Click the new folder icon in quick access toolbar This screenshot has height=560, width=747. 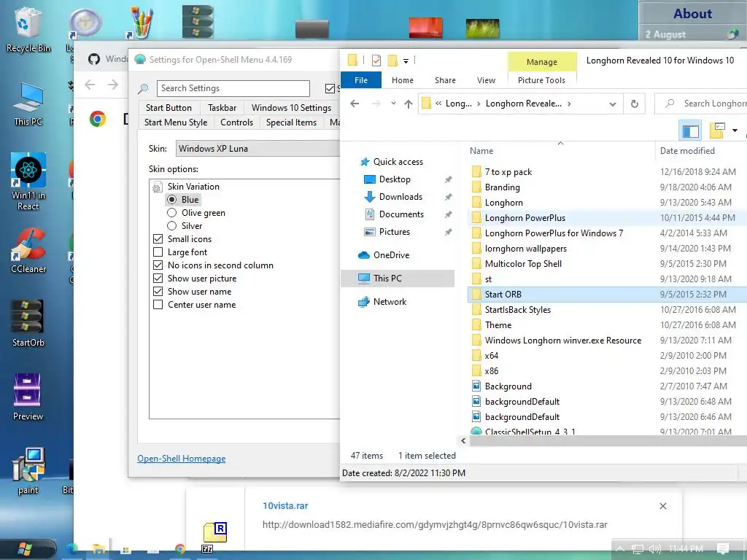tap(392, 61)
